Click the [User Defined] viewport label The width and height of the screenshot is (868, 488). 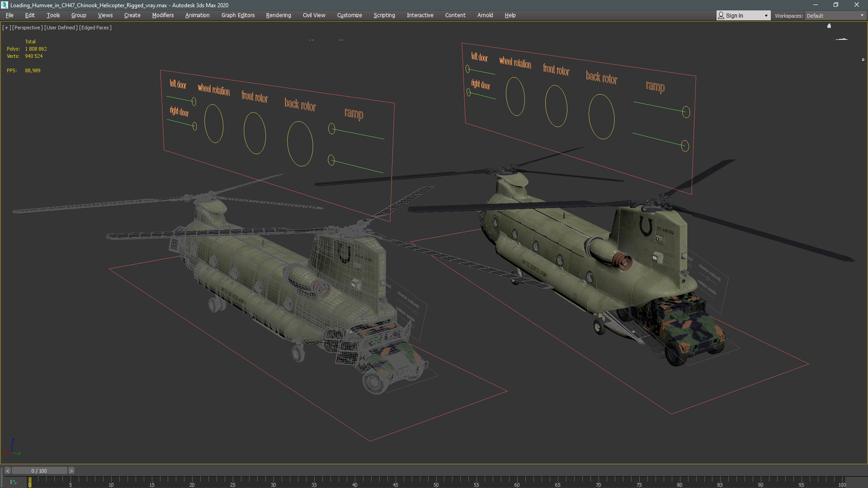click(x=61, y=28)
